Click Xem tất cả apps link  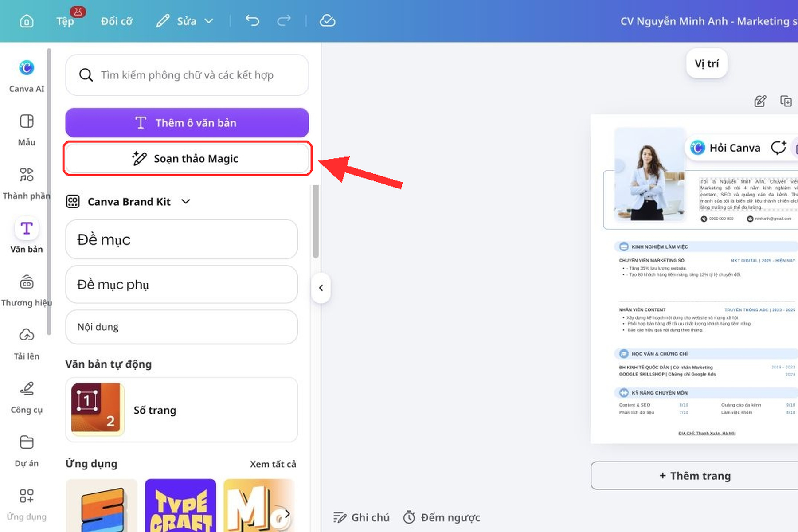click(273, 464)
